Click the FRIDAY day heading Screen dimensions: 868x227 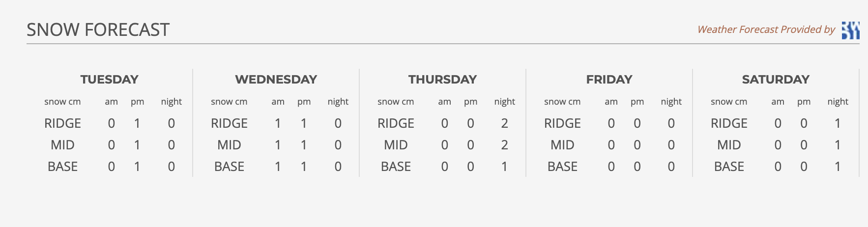click(x=609, y=79)
